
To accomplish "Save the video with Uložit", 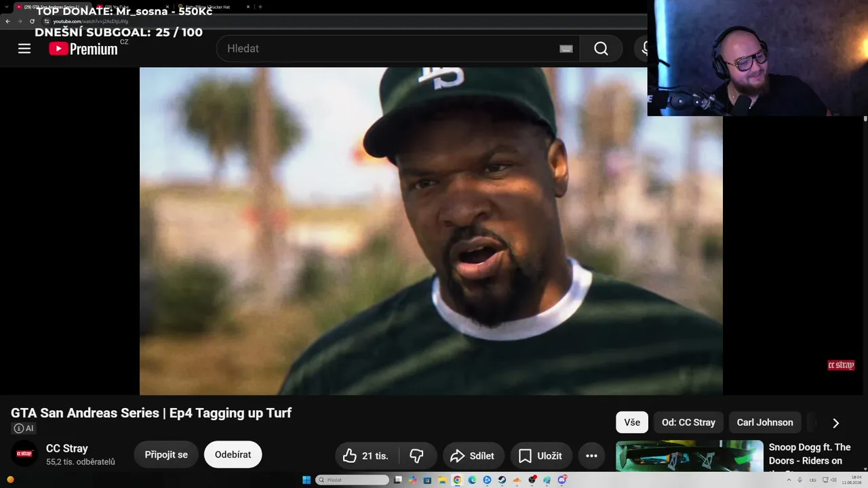I will tap(540, 456).
